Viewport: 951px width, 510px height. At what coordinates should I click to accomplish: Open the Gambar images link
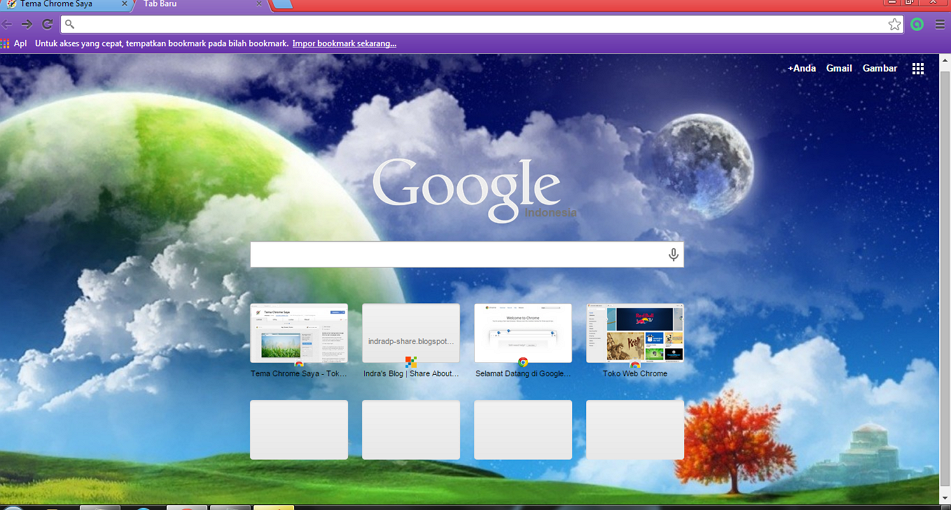coord(880,69)
